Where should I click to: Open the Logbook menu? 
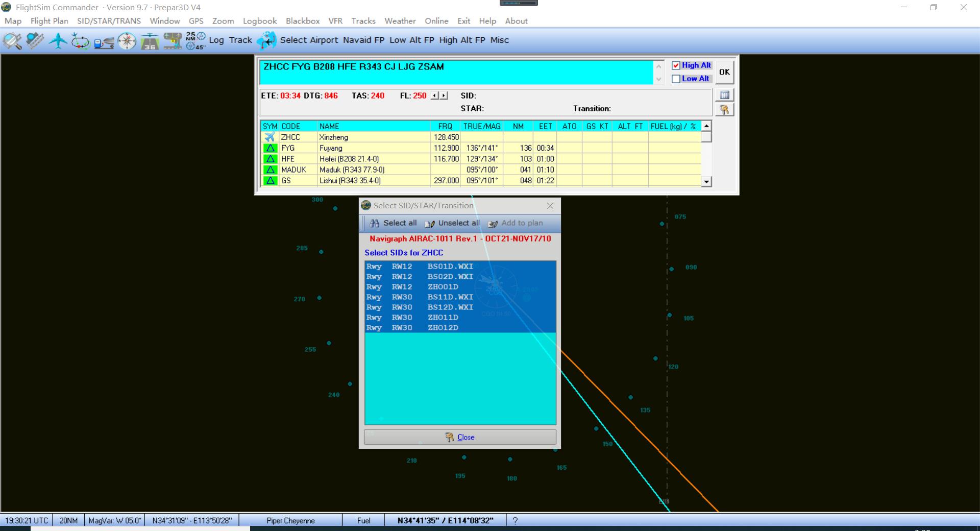[260, 21]
